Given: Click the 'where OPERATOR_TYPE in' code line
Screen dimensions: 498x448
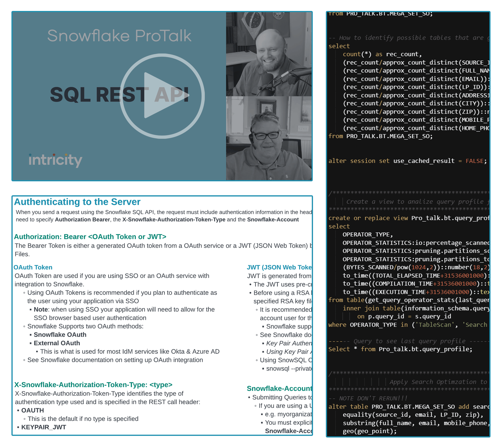Looking at the screenshot, I should click(x=408, y=325).
